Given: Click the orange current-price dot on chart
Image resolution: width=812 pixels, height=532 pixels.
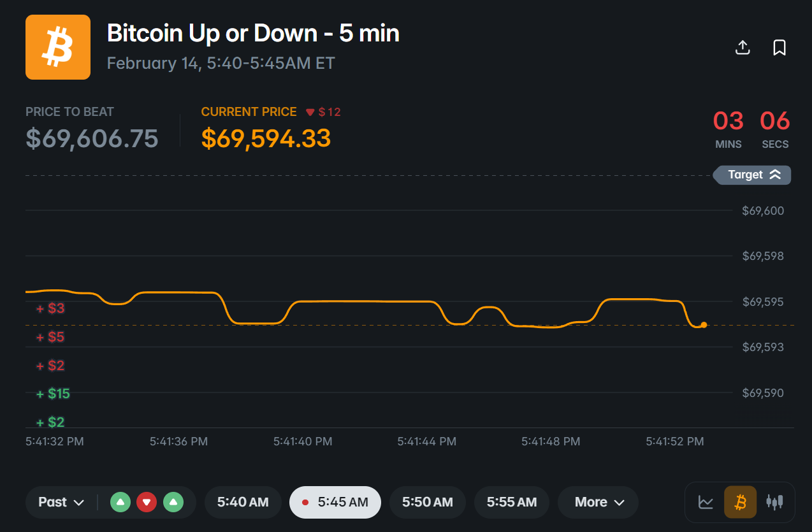Looking at the screenshot, I should click(704, 325).
